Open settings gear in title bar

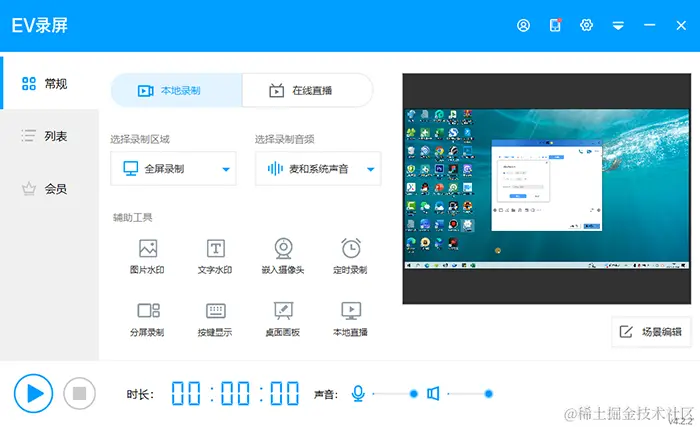(x=586, y=25)
